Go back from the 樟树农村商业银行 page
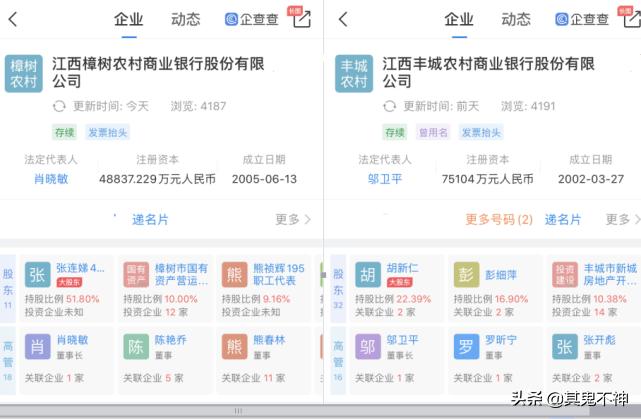 tap(13, 19)
